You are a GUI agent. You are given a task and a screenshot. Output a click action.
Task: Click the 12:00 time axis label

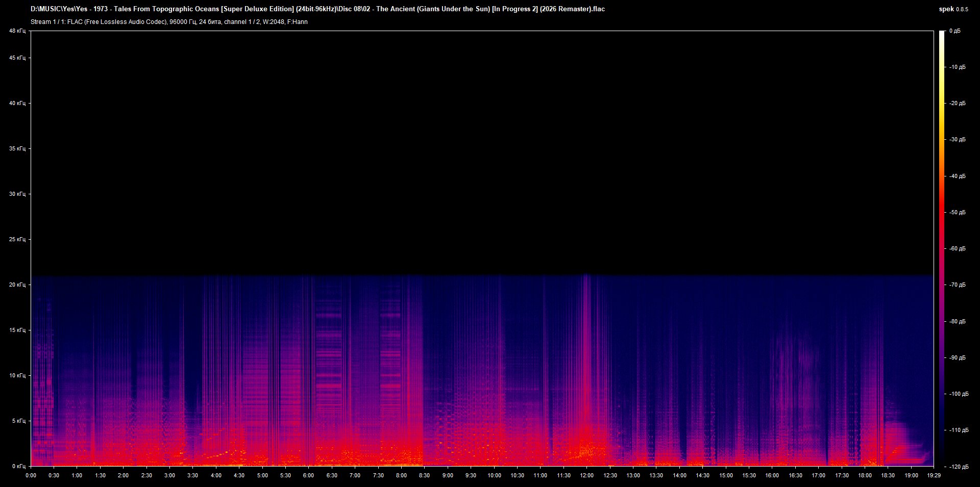coord(586,475)
